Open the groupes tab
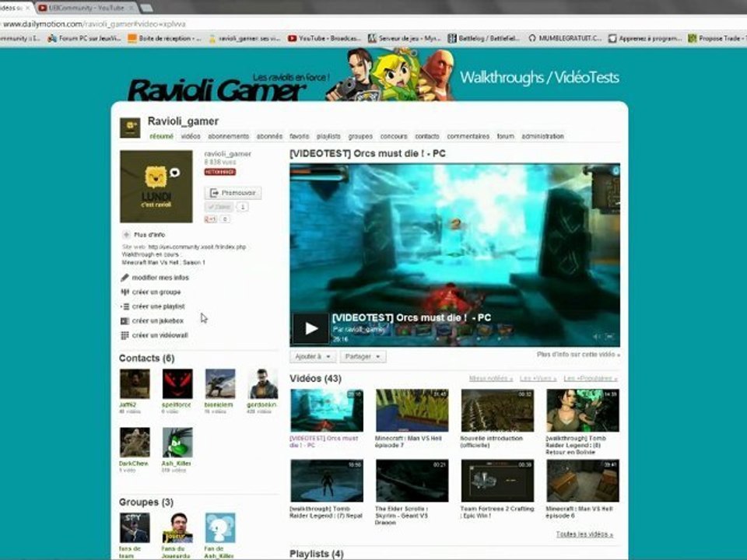 click(360, 136)
